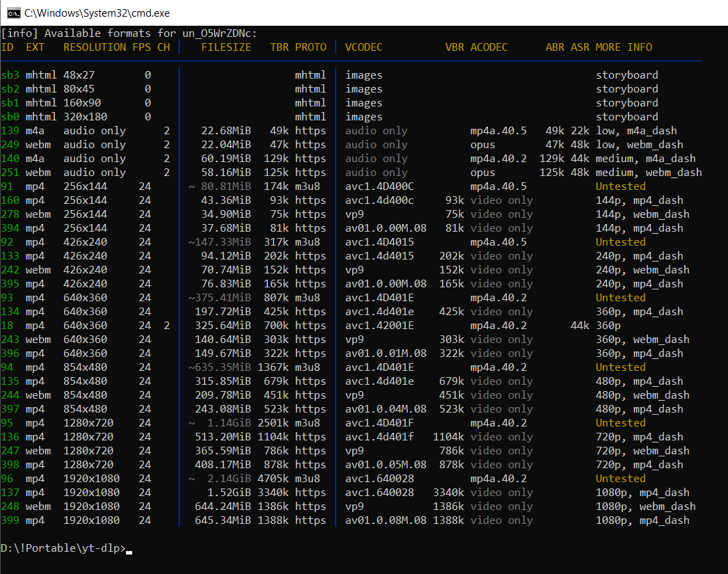Viewport: 728px width, 574px height.
Task: Click the text '1080p, webm_dash'
Action: coord(646,507)
